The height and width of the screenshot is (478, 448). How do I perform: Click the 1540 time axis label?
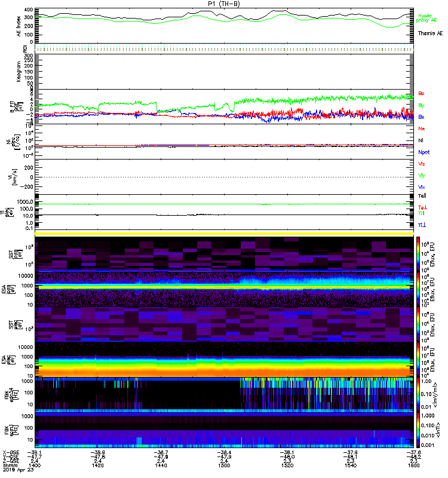click(351, 465)
